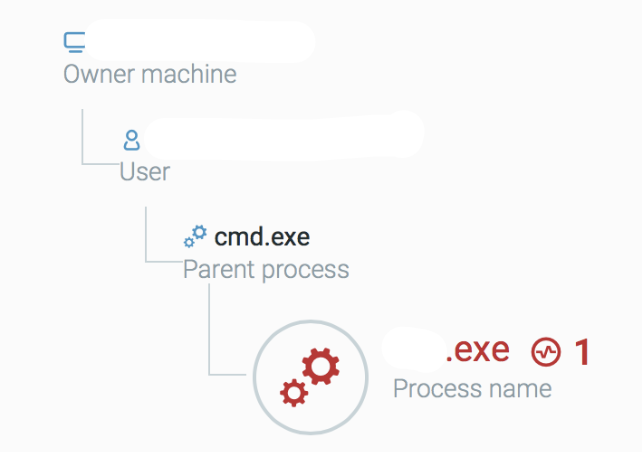Open the red .exe process name
This screenshot has width=642, height=452.
point(478,350)
